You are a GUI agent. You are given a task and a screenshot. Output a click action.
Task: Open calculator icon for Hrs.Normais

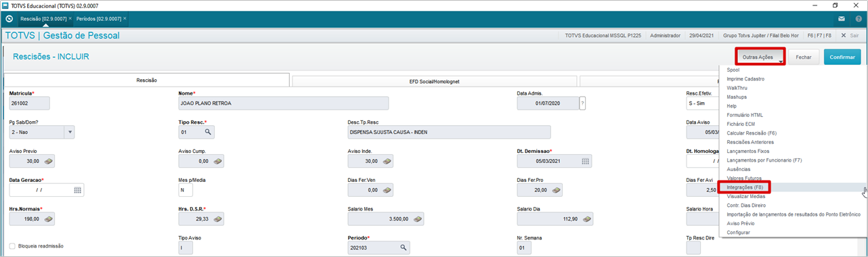pos(49,220)
